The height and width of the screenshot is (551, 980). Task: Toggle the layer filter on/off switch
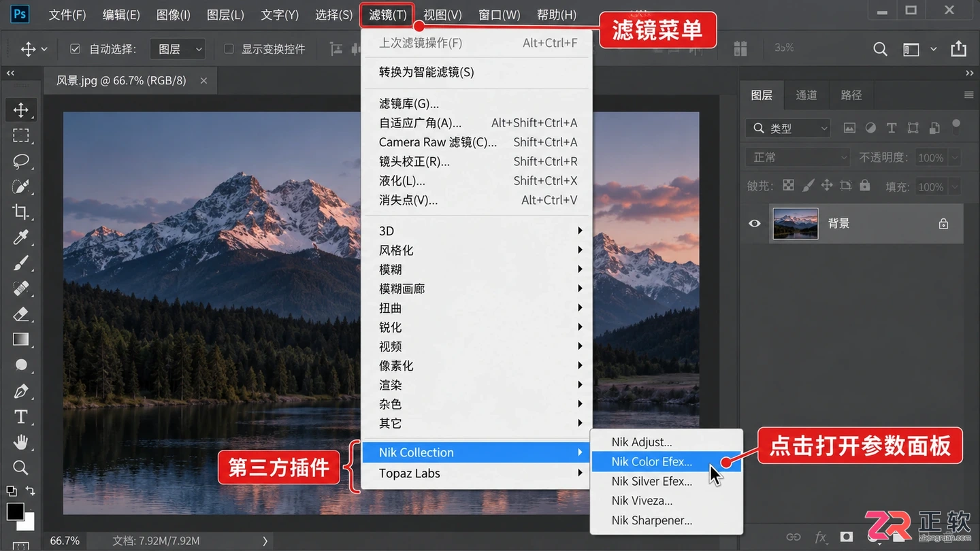pos(956,126)
